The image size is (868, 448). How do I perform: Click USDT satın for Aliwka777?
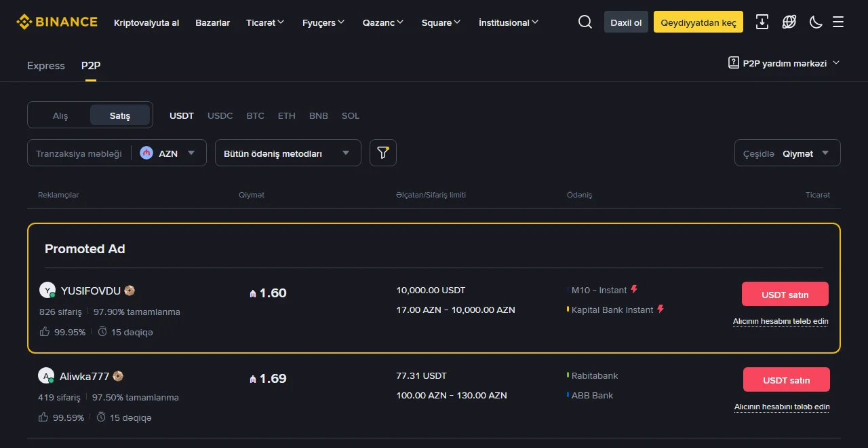pyautogui.click(x=787, y=379)
